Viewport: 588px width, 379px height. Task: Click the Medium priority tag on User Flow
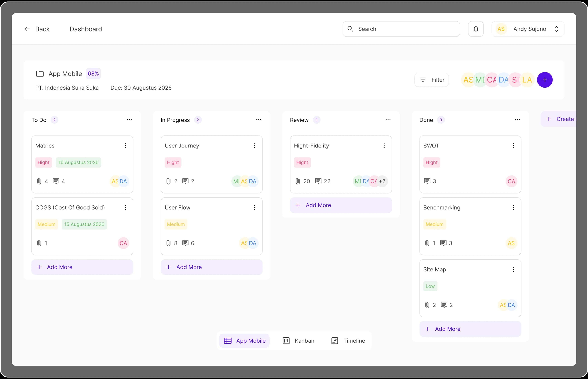coord(176,224)
